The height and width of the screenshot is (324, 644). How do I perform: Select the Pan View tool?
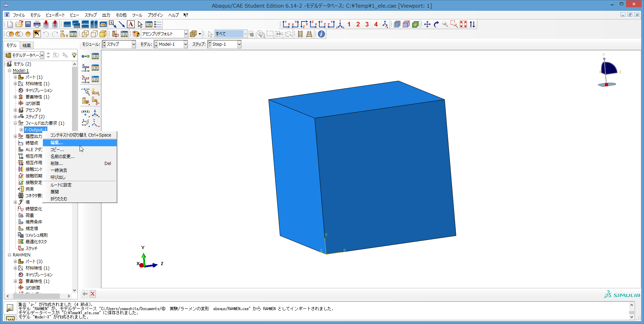coord(427,24)
